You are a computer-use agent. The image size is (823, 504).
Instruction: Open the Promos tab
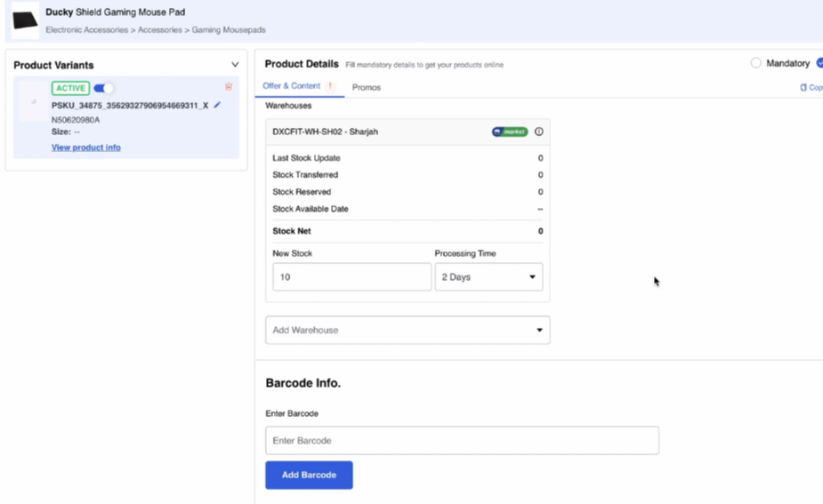pos(367,87)
